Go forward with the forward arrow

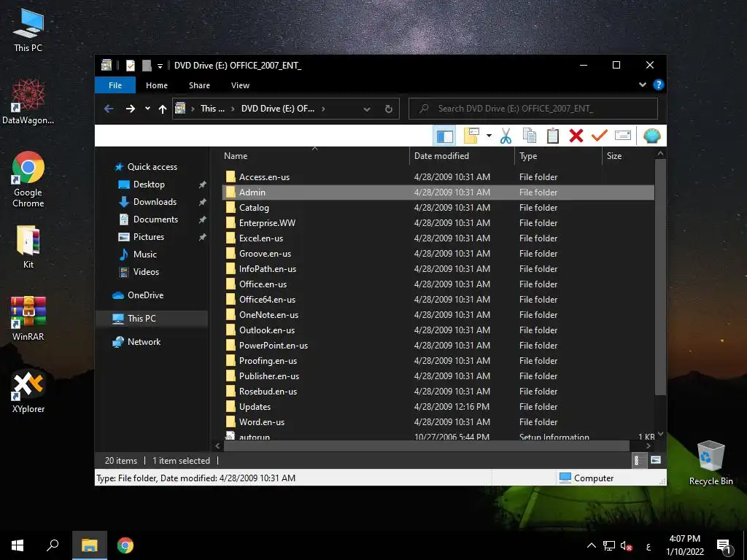coord(131,109)
